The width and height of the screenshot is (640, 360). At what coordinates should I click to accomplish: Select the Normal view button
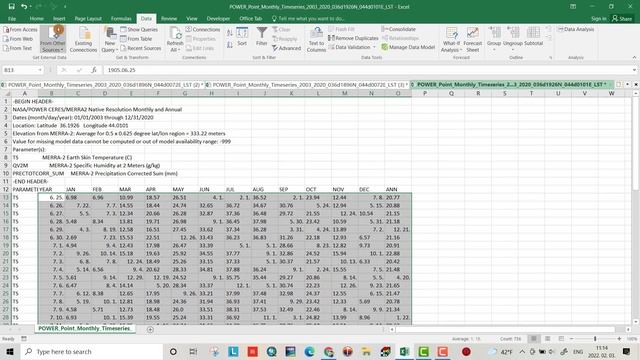(534, 339)
